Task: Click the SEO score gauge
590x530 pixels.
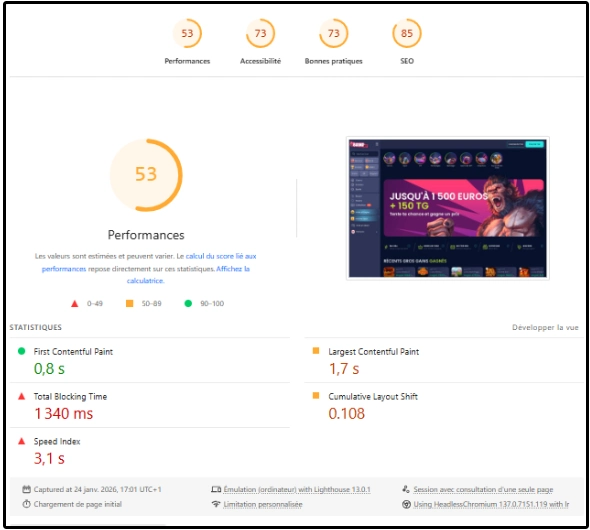Action: coord(407,33)
